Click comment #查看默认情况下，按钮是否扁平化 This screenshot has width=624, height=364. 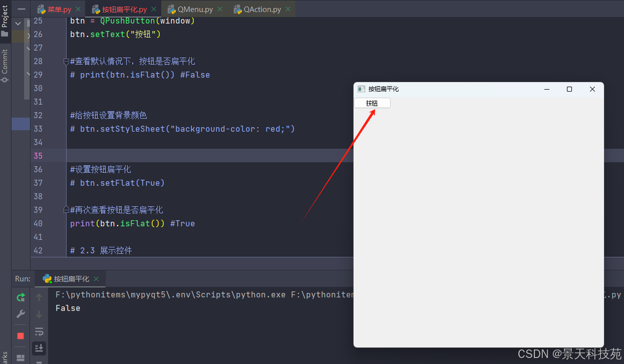point(132,62)
